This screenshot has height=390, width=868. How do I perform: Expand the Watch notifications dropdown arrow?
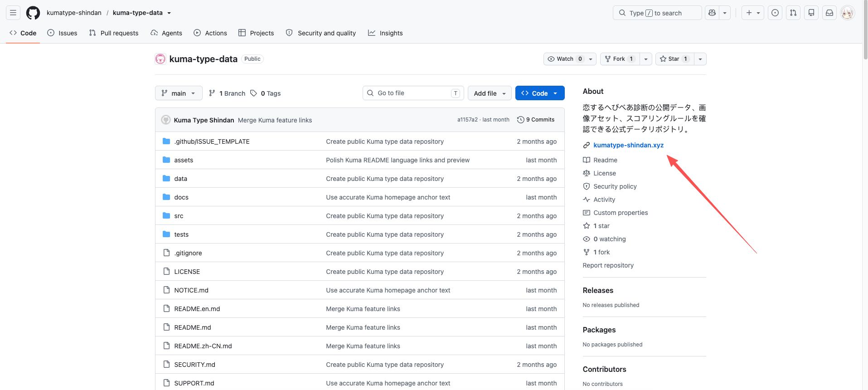591,59
